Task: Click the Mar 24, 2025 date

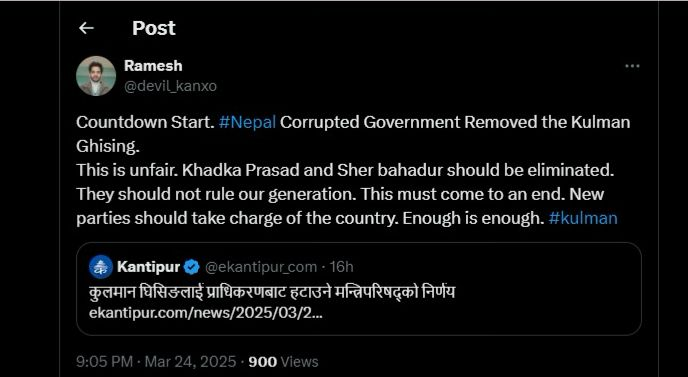Action: coord(190,362)
